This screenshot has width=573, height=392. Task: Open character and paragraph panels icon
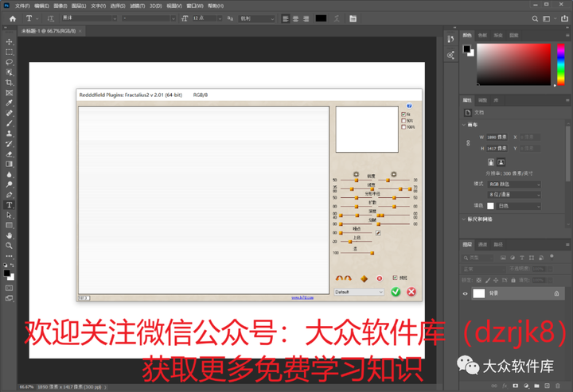[x=353, y=18]
